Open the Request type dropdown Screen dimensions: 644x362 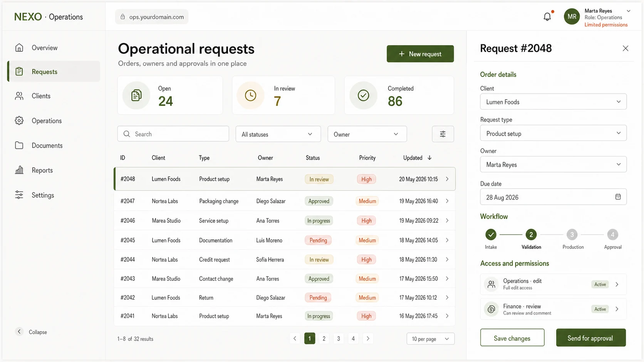[553, 133]
